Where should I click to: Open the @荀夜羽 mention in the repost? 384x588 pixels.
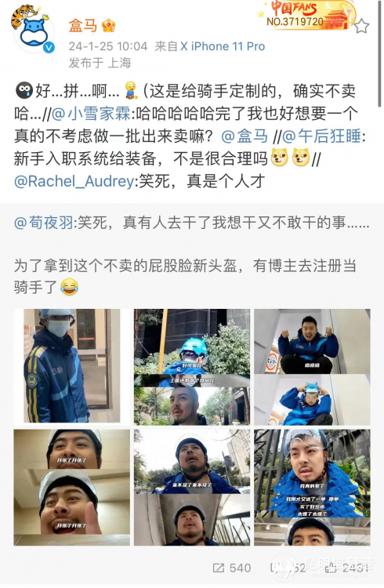pyautogui.click(x=44, y=223)
